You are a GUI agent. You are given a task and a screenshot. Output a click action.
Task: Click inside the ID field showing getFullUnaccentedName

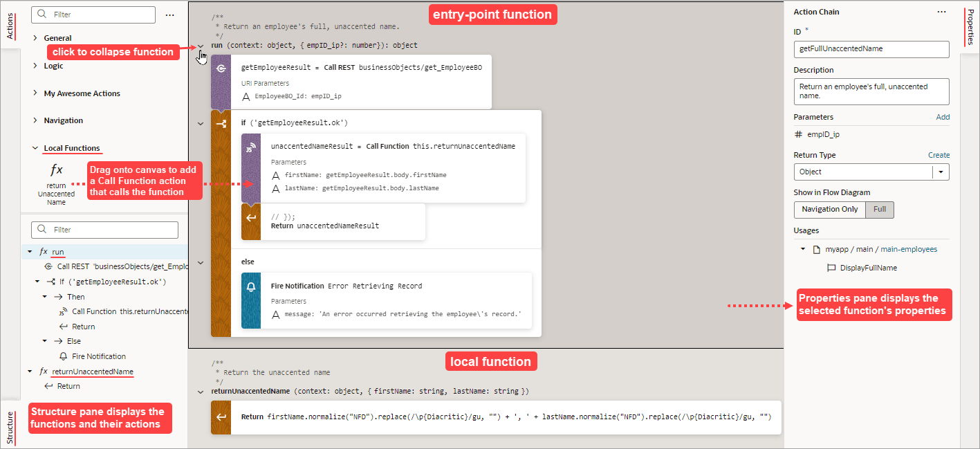(871, 49)
